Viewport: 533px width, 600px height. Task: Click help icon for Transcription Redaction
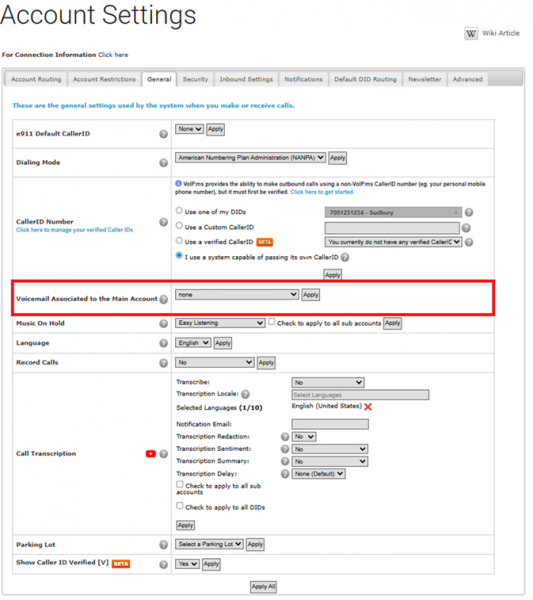[285, 437]
